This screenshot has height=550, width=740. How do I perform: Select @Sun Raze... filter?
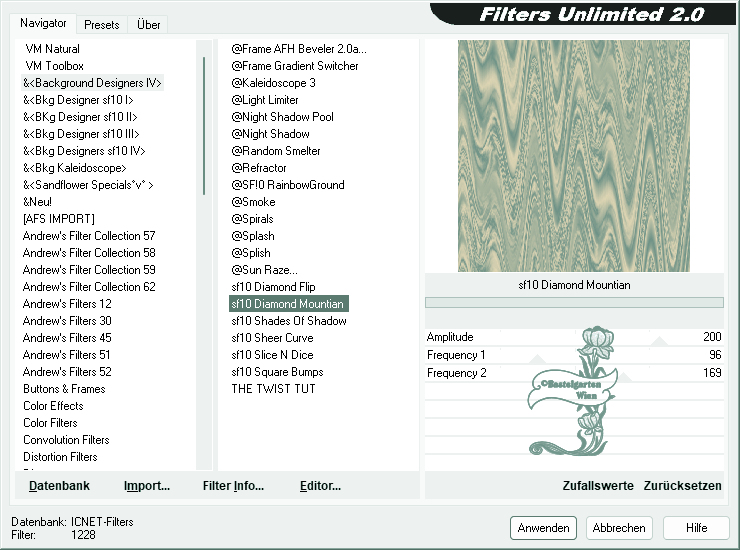tap(264, 270)
